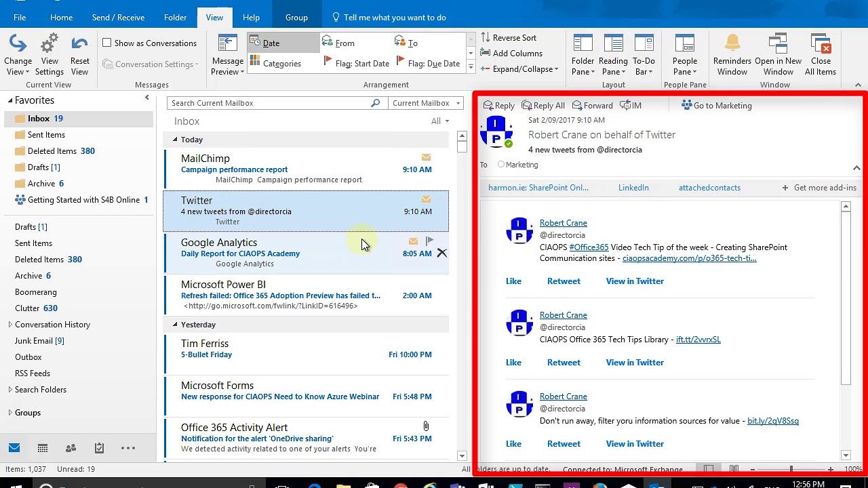Image resolution: width=868 pixels, height=488 pixels.
Task: Arrange by Flag: Due Date
Action: click(x=428, y=63)
